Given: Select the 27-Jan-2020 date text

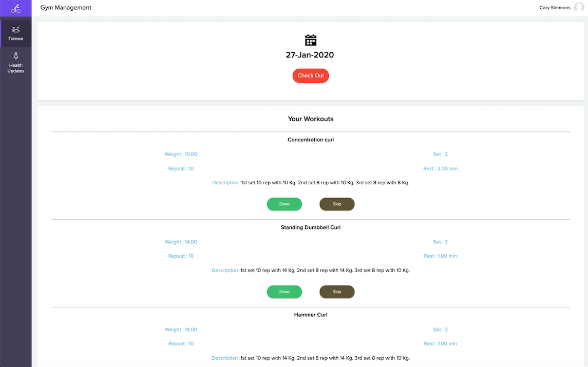Looking at the screenshot, I should tap(310, 55).
